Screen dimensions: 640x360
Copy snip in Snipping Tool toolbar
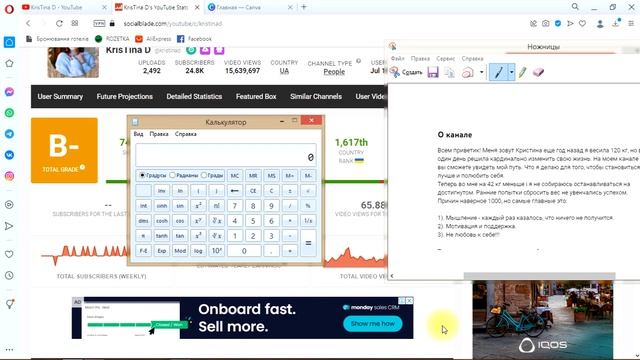coord(450,72)
